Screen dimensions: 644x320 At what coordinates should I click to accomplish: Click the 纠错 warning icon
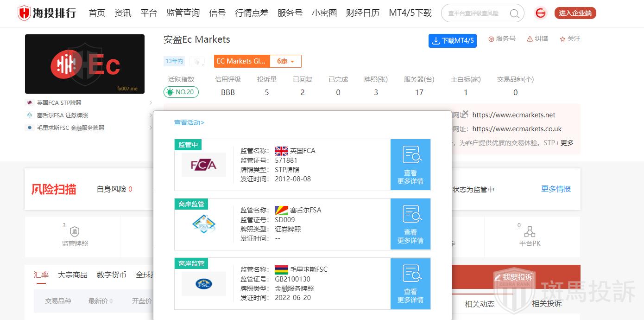pos(530,39)
